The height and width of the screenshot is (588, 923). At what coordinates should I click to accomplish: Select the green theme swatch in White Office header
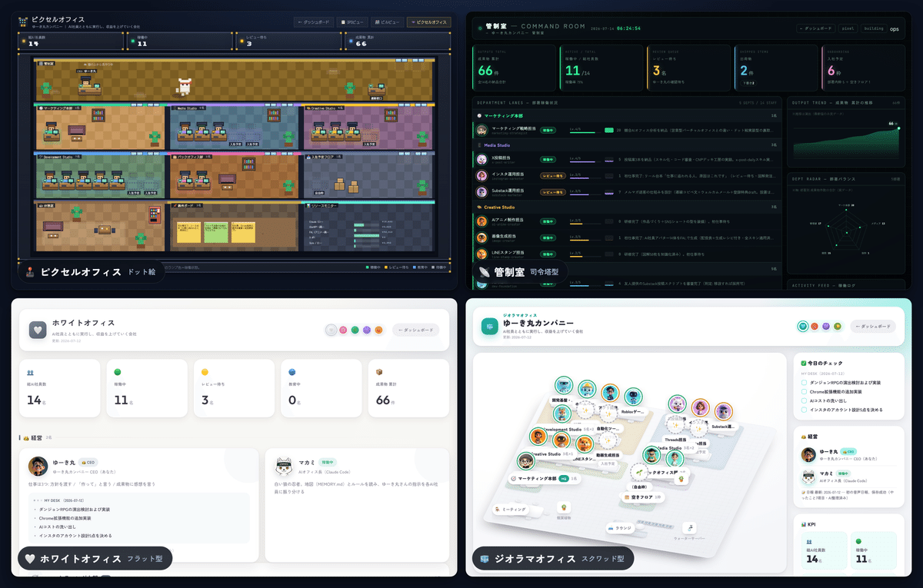point(355,330)
